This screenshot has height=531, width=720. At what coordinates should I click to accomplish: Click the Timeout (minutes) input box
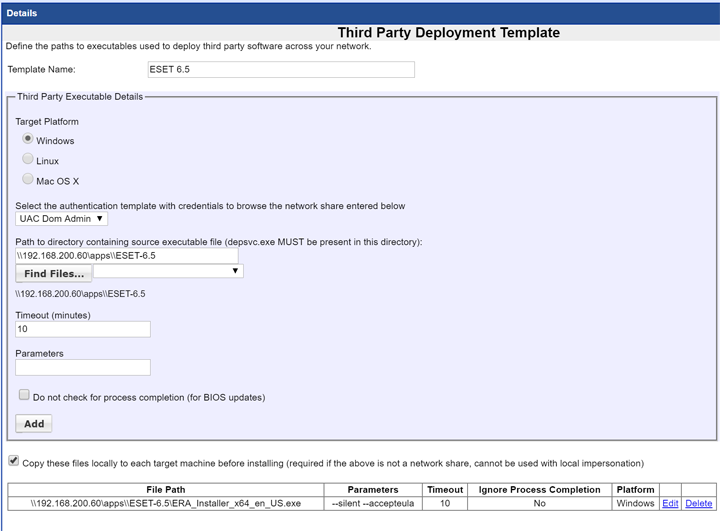coord(83,329)
